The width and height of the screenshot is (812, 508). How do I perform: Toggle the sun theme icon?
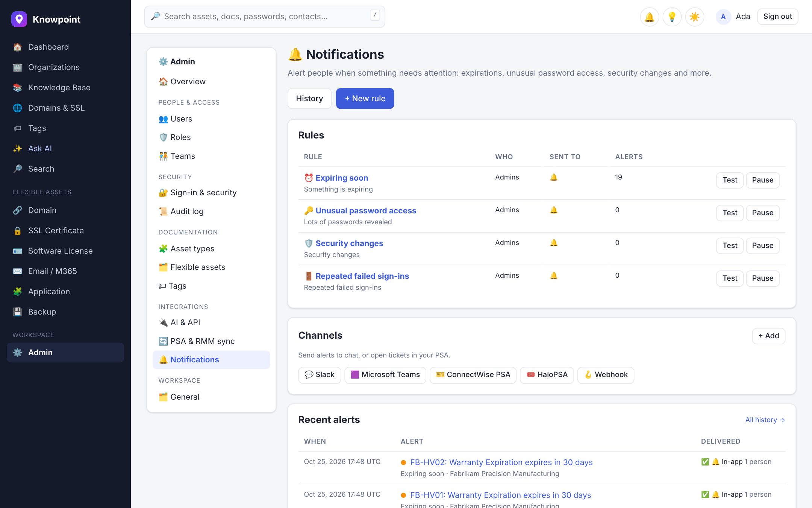(694, 17)
